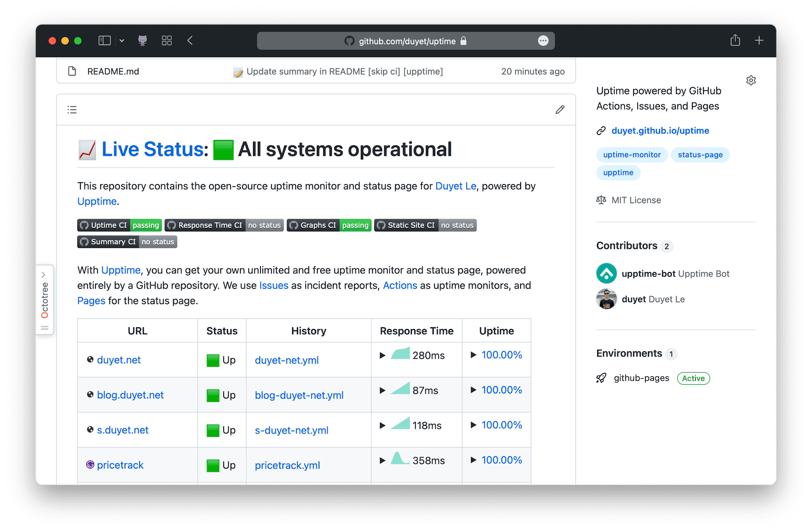This screenshot has height=532, width=812.
Task: Expand the chevron next to the sidebar toggle
Action: tap(122, 41)
